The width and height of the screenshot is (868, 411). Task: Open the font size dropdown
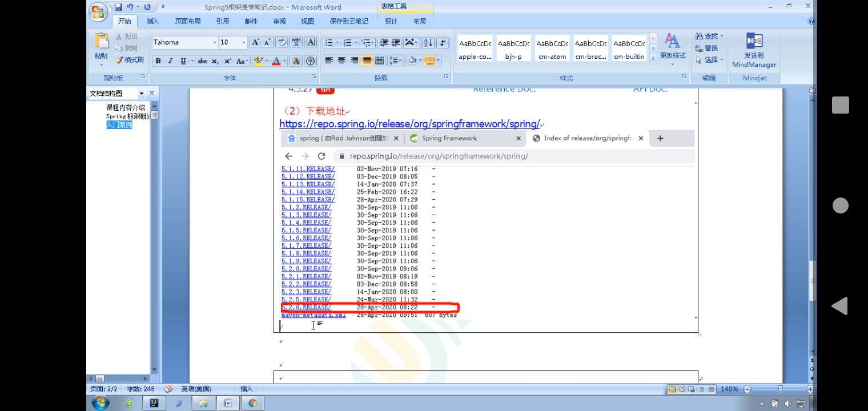click(244, 42)
